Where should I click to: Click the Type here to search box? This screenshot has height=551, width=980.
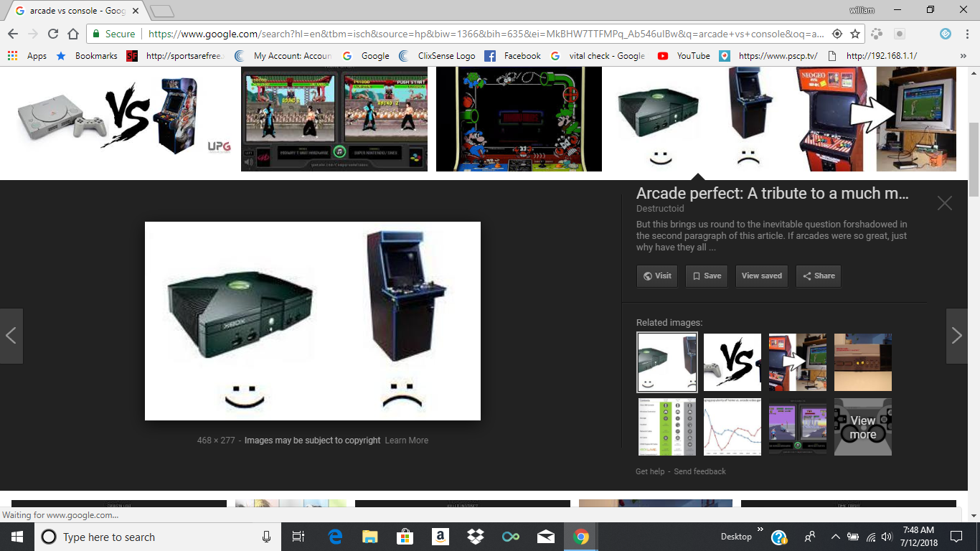158,537
